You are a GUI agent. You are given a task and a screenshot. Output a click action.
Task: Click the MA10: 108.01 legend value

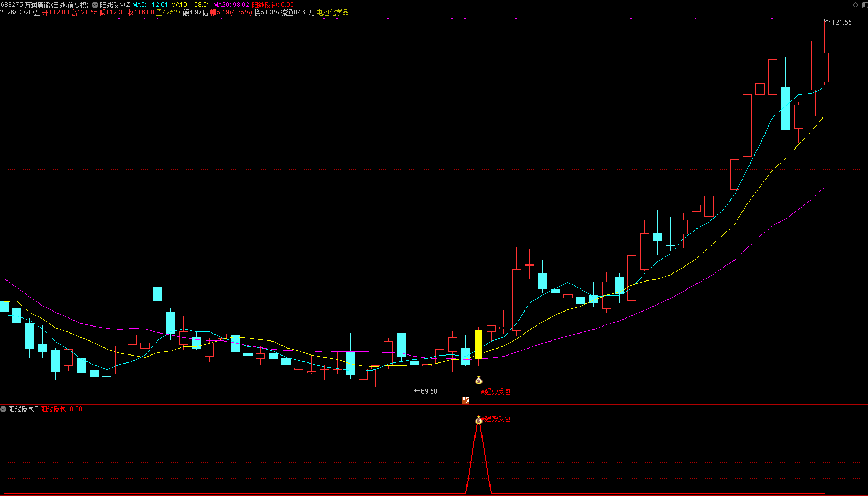tap(190, 5)
